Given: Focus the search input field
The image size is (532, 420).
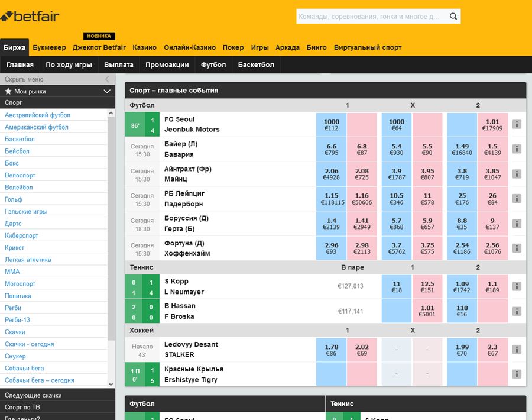Looking at the screenshot, I should 372,17.
